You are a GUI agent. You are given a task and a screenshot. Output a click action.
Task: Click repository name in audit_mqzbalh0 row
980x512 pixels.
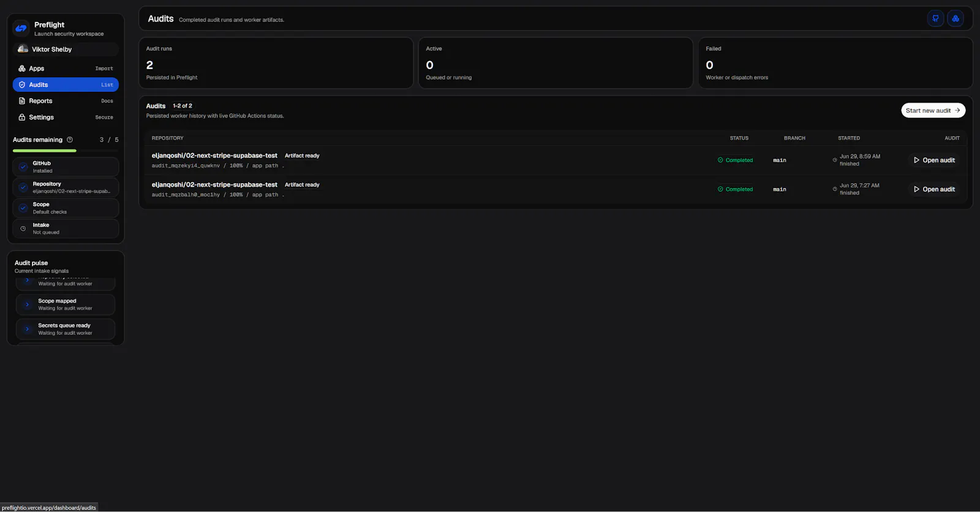pyautogui.click(x=214, y=184)
